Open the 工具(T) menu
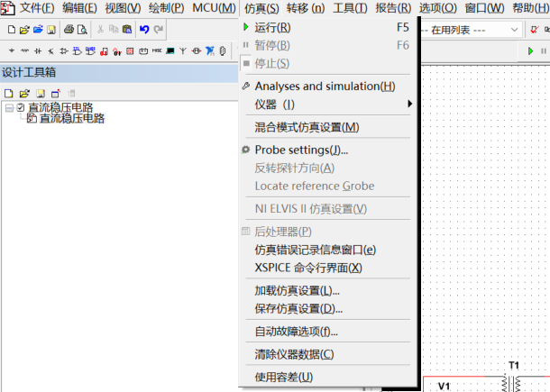This screenshot has height=392, width=550. point(350,8)
